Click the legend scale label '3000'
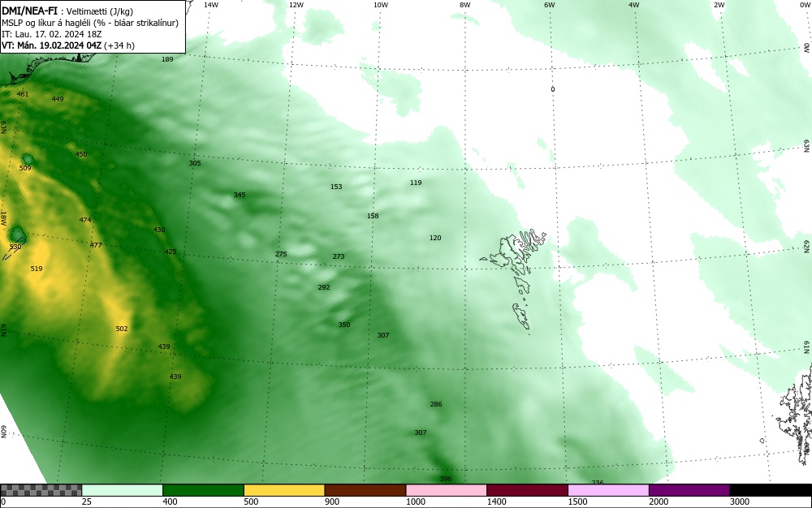Screen dimensions: 812x508 tap(740, 502)
